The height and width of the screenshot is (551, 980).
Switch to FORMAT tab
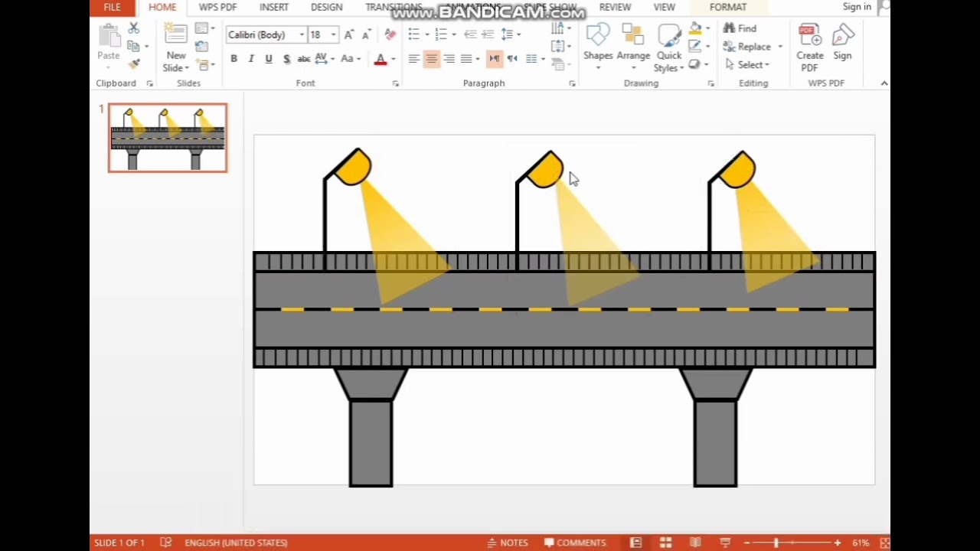(x=728, y=8)
